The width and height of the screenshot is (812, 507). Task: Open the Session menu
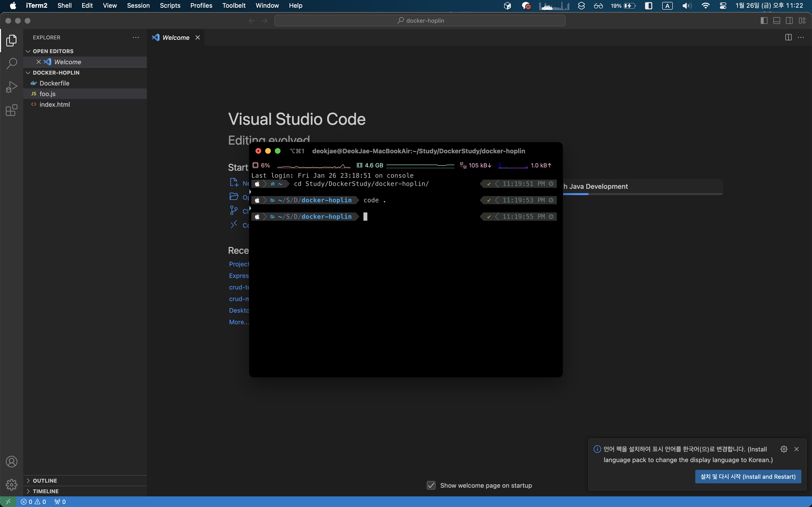pyautogui.click(x=138, y=5)
